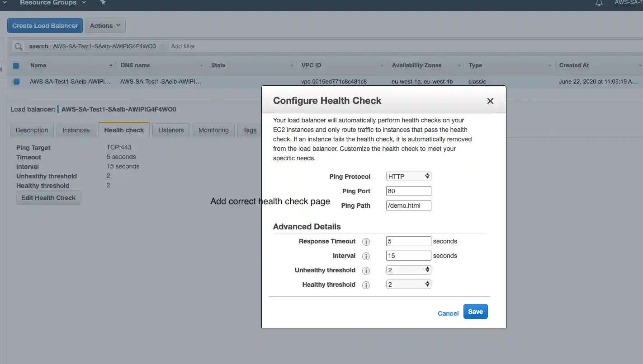
Task: Close the Configure Health Check dialog
Action: click(490, 101)
